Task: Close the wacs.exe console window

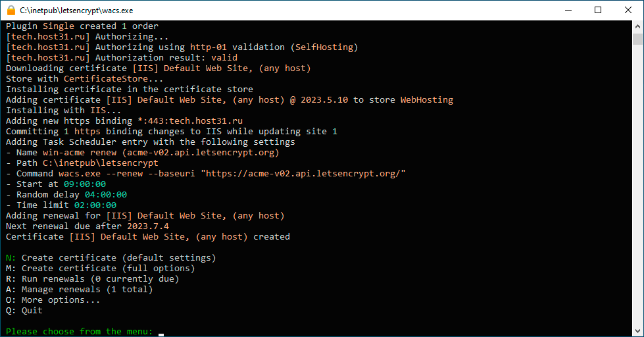Action: pos(628,10)
